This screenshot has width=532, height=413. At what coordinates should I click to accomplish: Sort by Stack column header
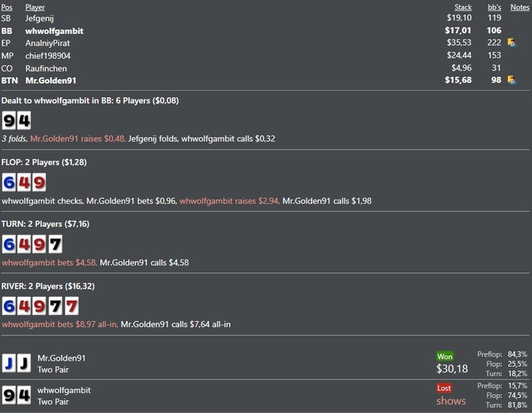[x=463, y=7]
